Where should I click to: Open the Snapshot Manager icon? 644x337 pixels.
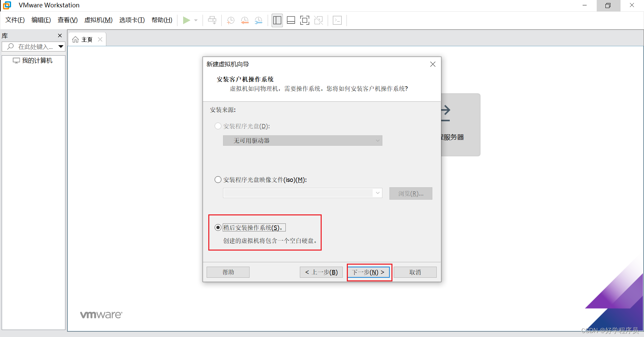[x=259, y=20]
